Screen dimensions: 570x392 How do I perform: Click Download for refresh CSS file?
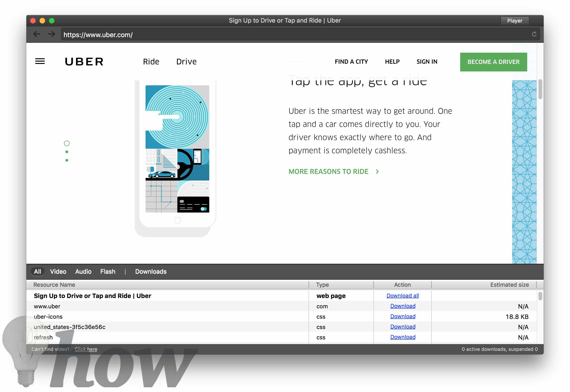click(402, 337)
